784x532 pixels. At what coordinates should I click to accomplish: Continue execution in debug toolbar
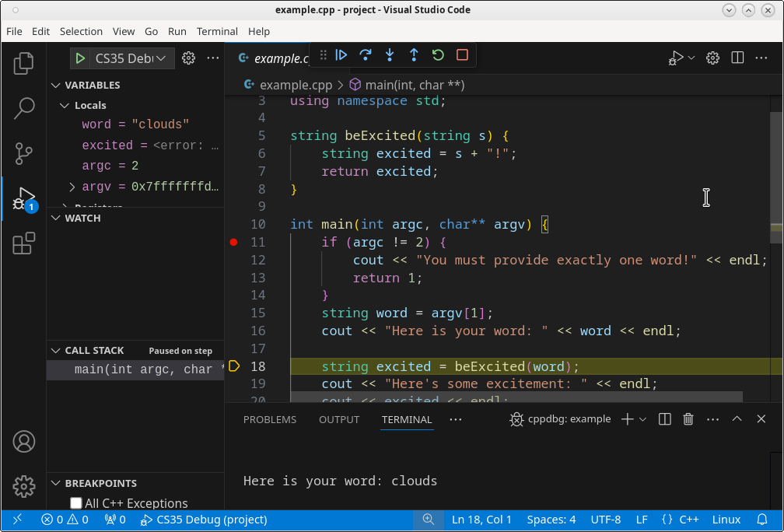[341, 54]
